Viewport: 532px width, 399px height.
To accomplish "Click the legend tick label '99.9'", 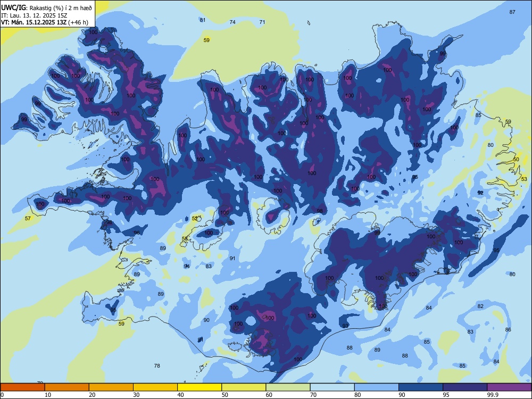I will pyautogui.click(x=492, y=395).
